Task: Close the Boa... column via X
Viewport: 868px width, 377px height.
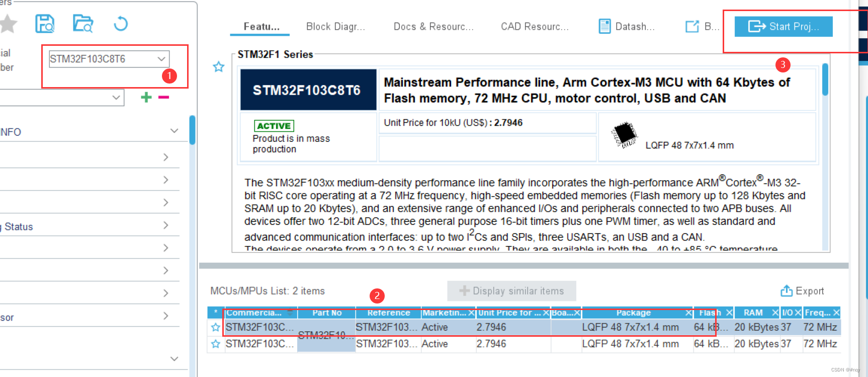Action: pos(577,313)
